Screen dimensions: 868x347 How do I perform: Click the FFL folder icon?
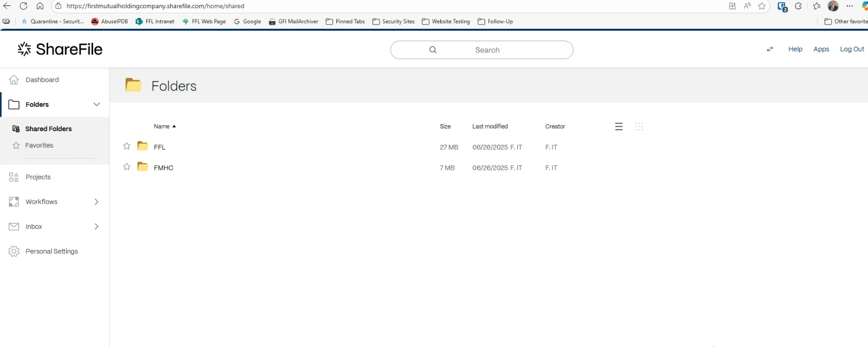143,146
